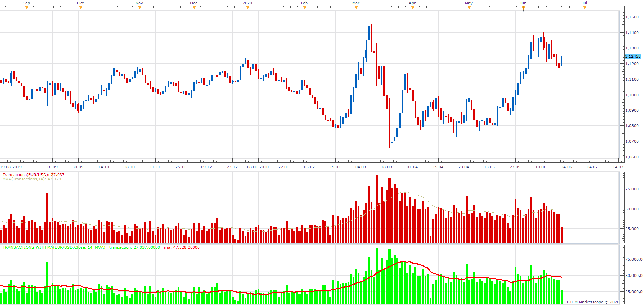Image resolution: width=644 pixels, height=305 pixels.
Task: Click the orange marker under Dec
Action: point(194,8)
